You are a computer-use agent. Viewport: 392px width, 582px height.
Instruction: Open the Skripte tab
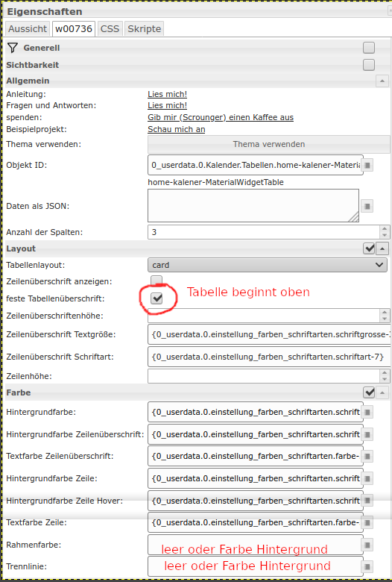[x=145, y=29]
